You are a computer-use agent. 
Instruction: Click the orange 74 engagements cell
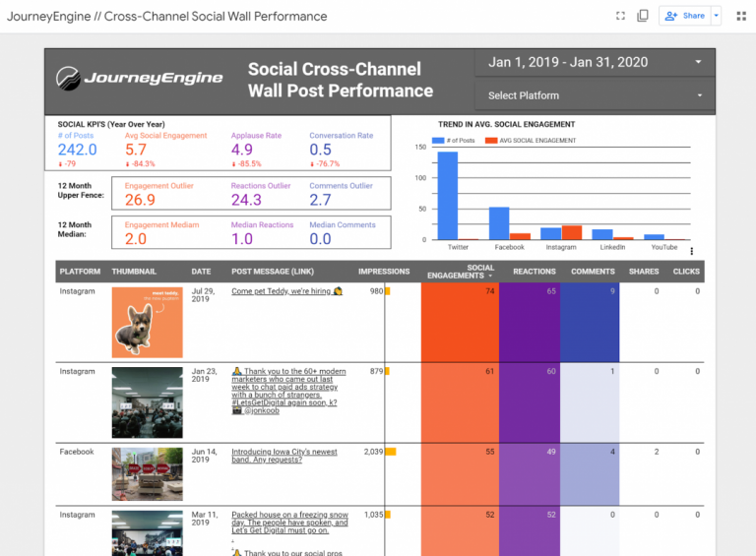point(460,323)
